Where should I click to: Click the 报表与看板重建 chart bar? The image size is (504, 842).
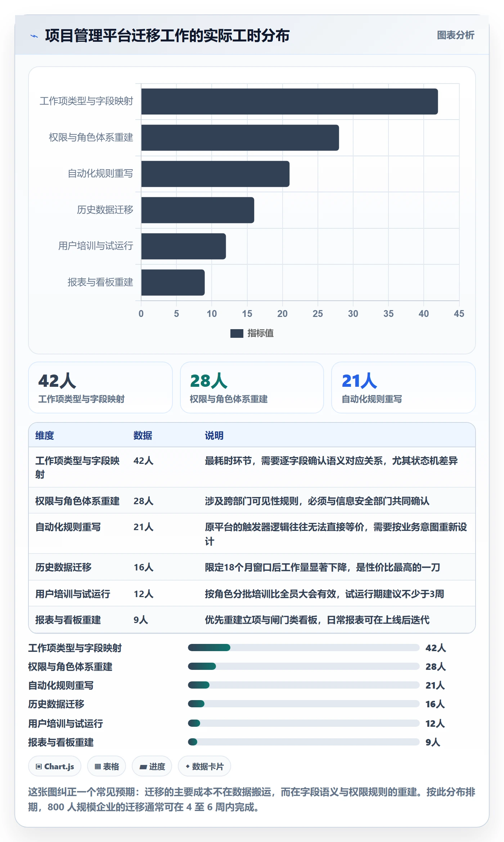pyautogui.click(x=173, y=282)
